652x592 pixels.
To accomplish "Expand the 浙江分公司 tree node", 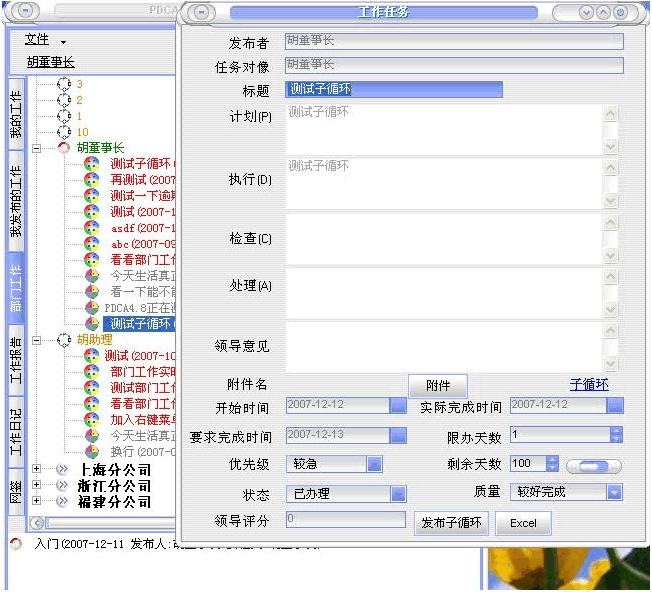I will click(x=37, y=484).
